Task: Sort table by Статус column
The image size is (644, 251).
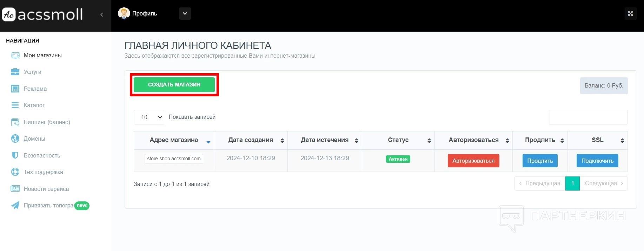Action: pos(398,140)
